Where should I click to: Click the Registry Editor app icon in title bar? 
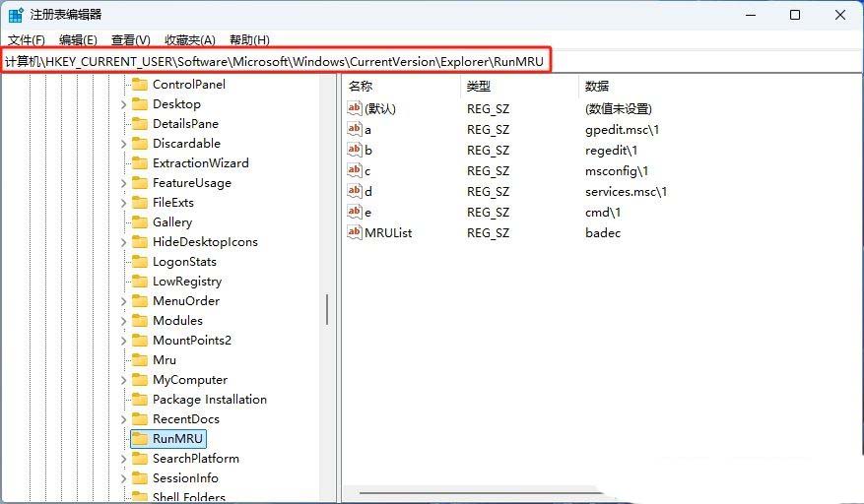pos(16,15)
